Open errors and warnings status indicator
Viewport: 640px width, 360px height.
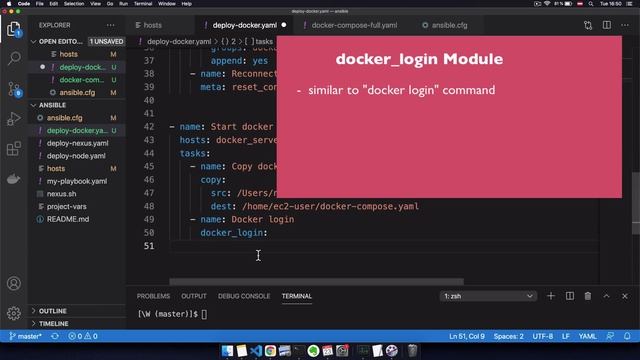(x=83, y=336)
